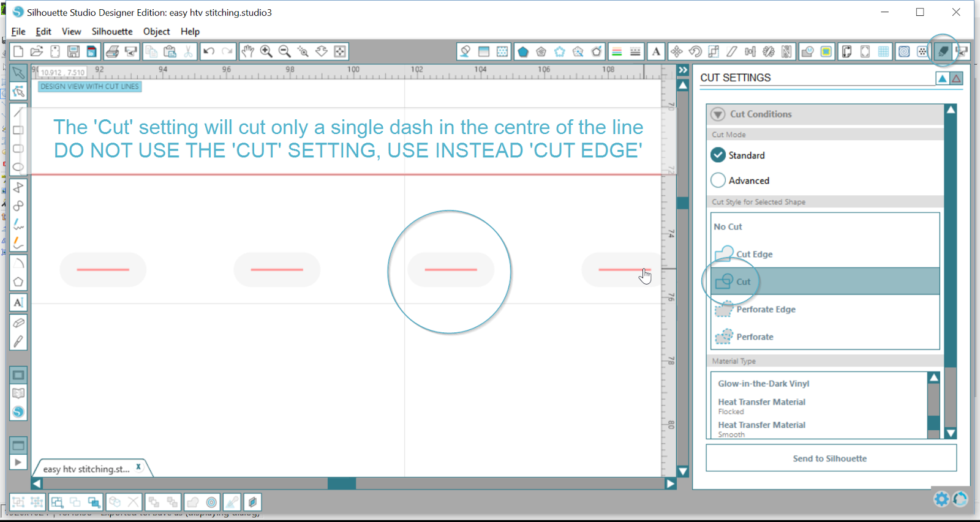The width and height of the screenshot is (980, 522).
Task: Open the Object menu
Action: [x=157, y=31]
